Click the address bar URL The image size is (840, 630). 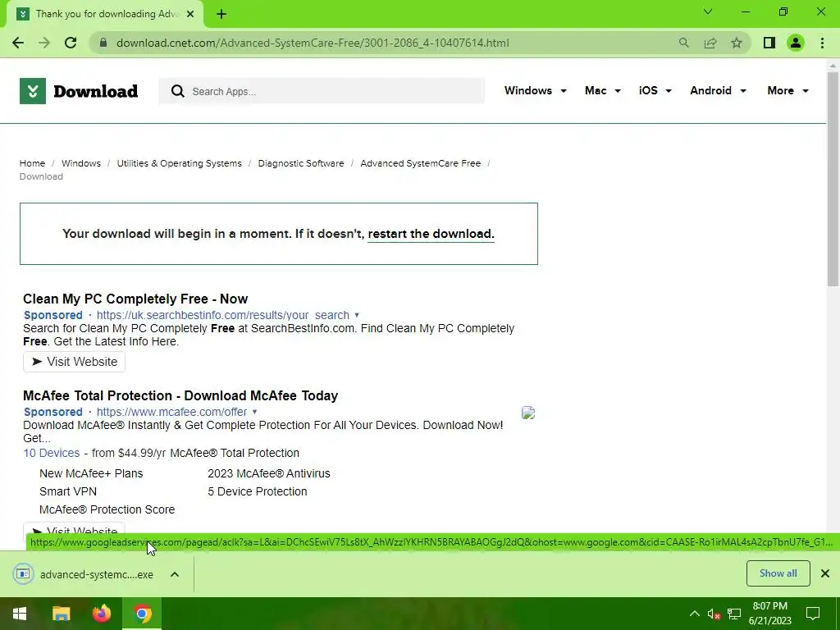(313, 43)
